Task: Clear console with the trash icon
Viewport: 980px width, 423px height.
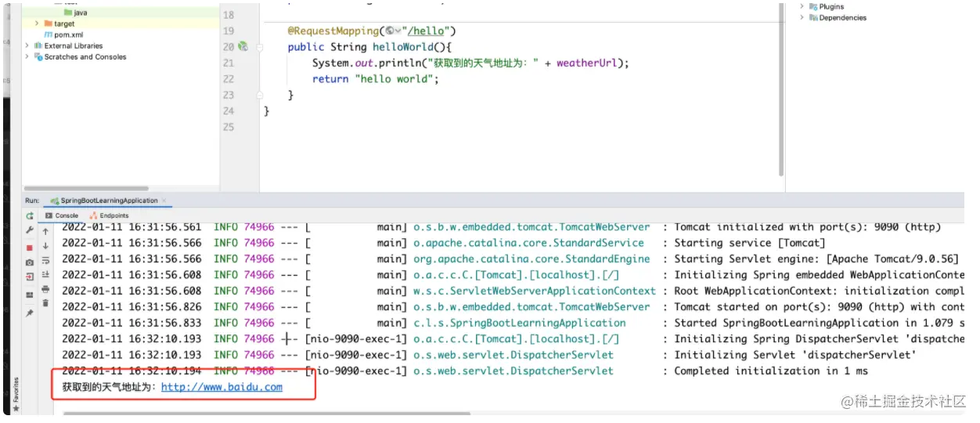Action: (45, 303)
